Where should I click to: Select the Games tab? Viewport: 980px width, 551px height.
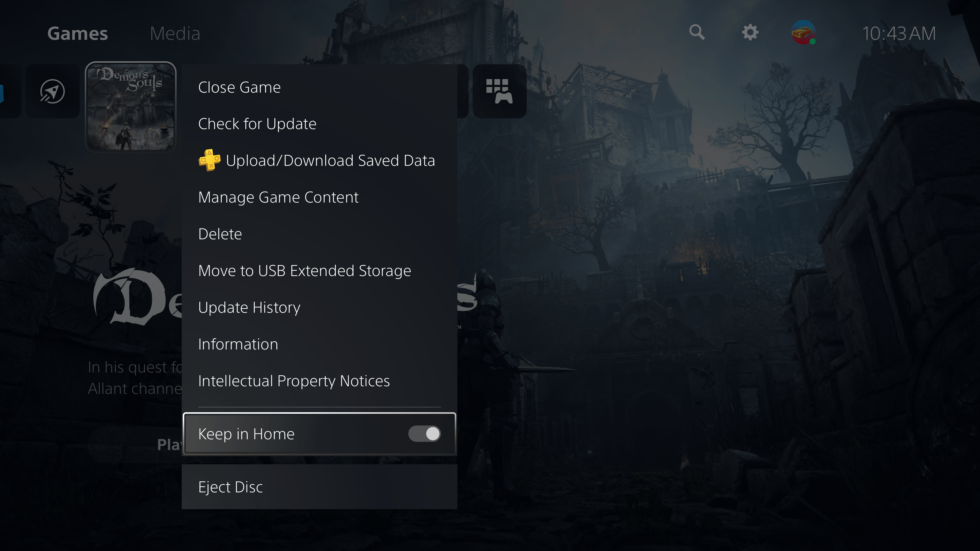point(77,33)
